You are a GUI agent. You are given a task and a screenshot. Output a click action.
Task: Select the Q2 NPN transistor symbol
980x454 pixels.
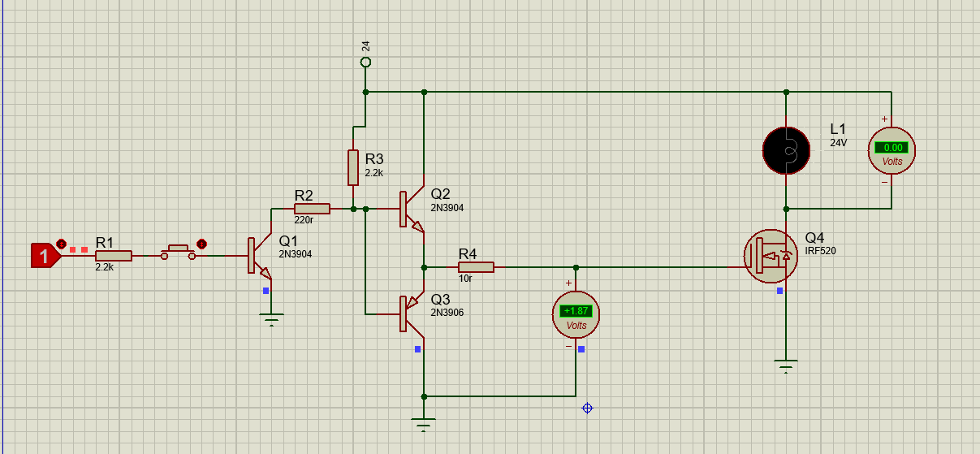coord(412,210)
